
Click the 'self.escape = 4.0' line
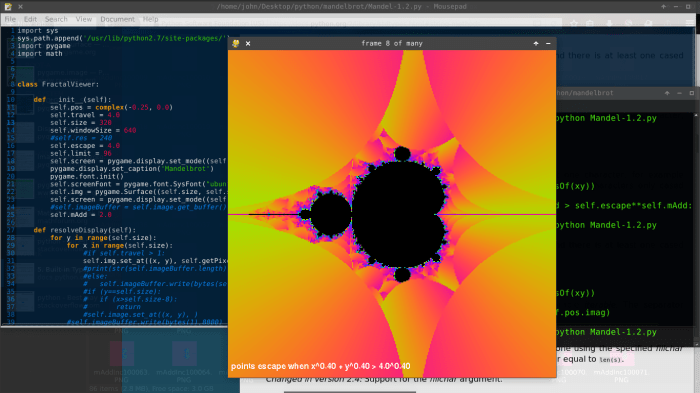(x=85, y=145)
